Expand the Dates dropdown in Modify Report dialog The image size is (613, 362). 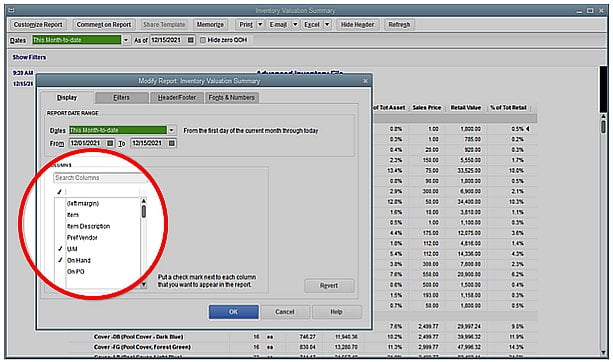click(x=171, y=130)
